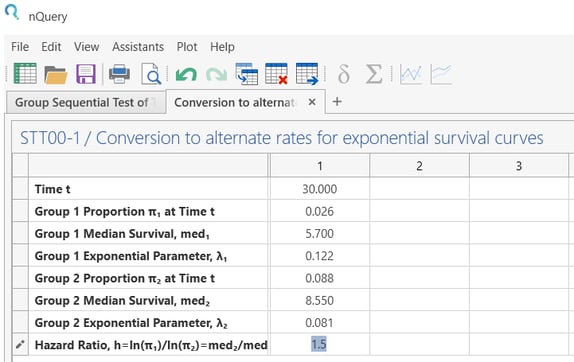Click 'Group 1 Proportion π₁ at Time t' label
574x362 pixels.
(124, 212)
